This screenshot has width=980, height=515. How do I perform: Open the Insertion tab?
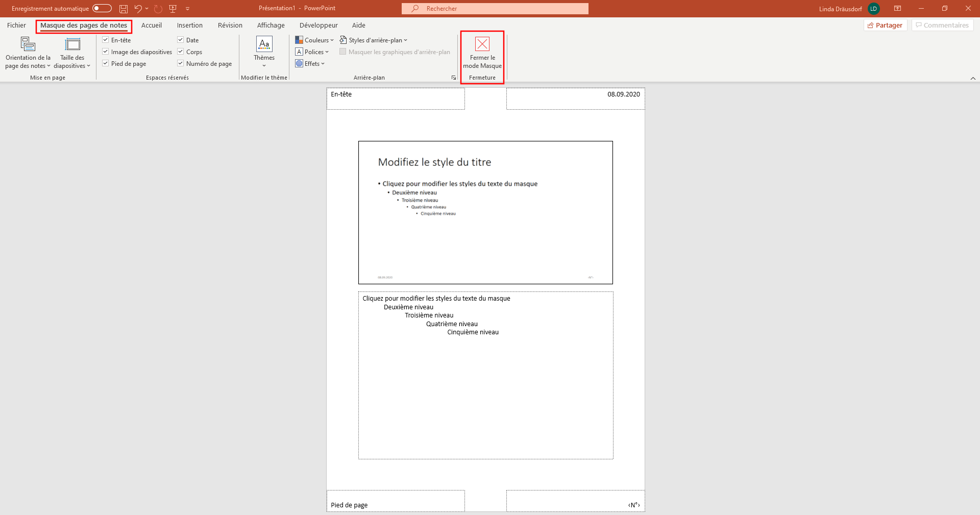[x=190, y=25]
